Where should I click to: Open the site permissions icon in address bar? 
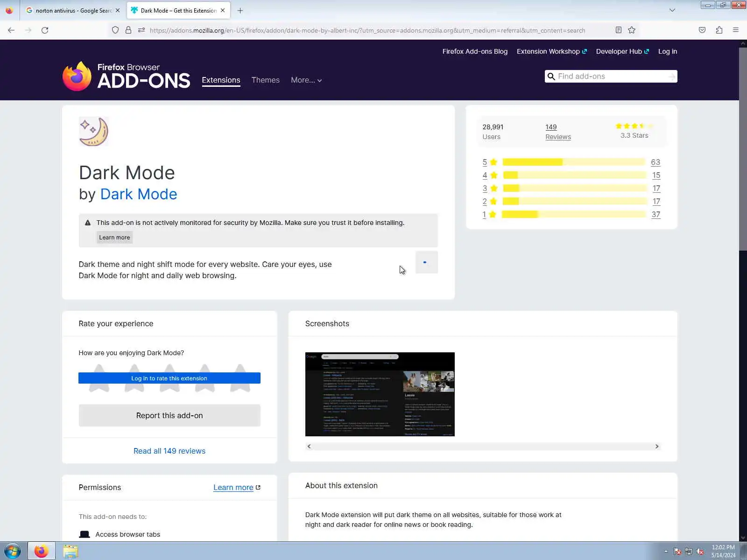click(x=141, y=30)
